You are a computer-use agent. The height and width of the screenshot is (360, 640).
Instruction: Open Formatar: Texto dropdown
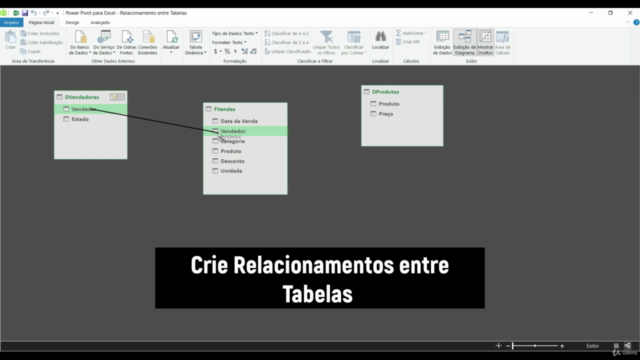tap(229, 42)
